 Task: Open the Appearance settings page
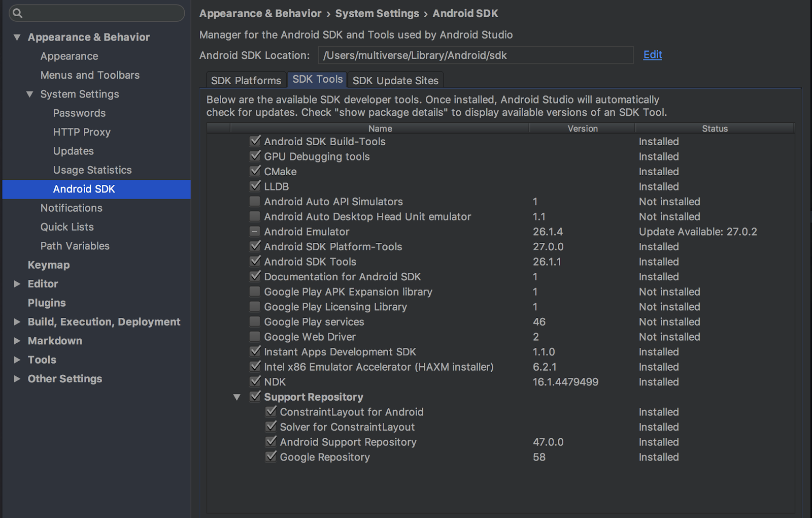pyautogui.click(x=70, y=56)
